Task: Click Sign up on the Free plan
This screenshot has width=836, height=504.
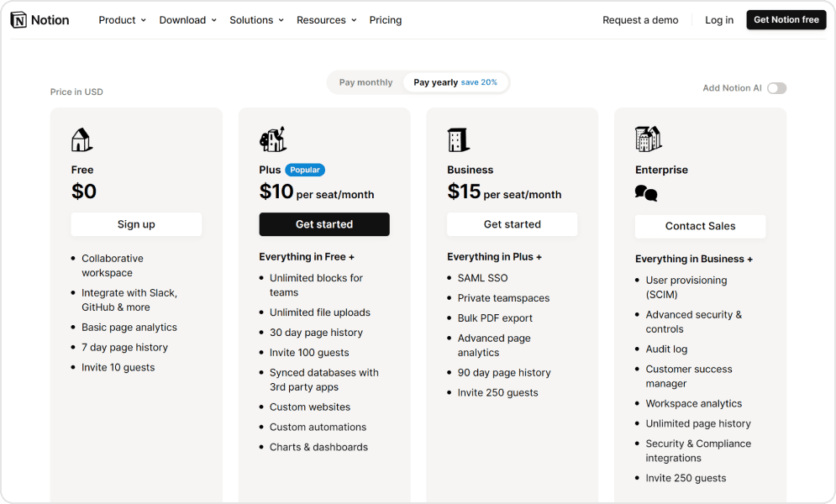Action: [136, 224]
